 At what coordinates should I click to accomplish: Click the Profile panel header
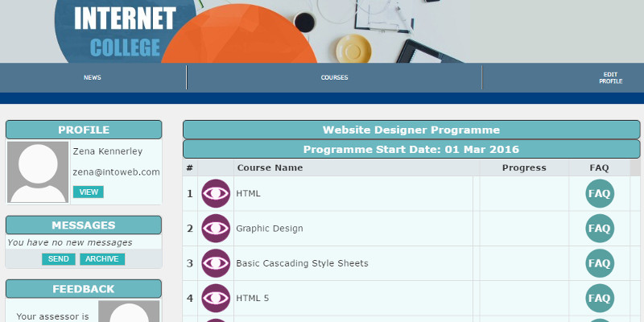(84, 130)
